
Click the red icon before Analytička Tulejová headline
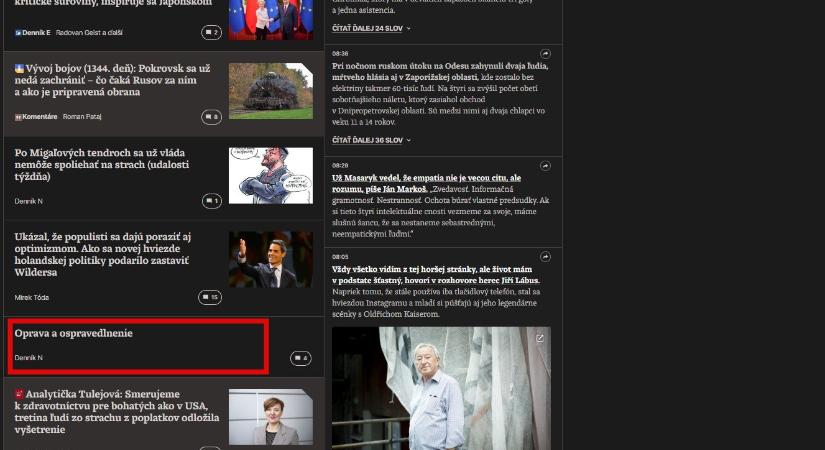[x=19, y=394]
